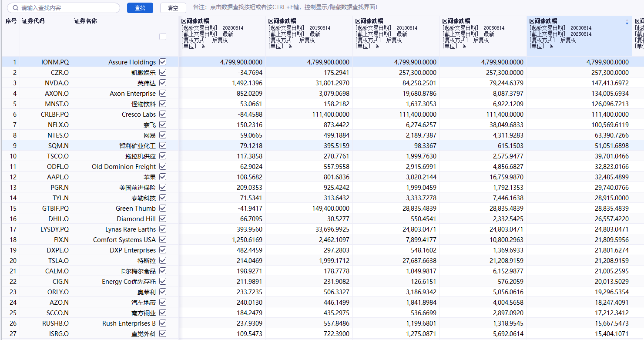
Task: Click row number 27
Action: [x=13, y=334]
